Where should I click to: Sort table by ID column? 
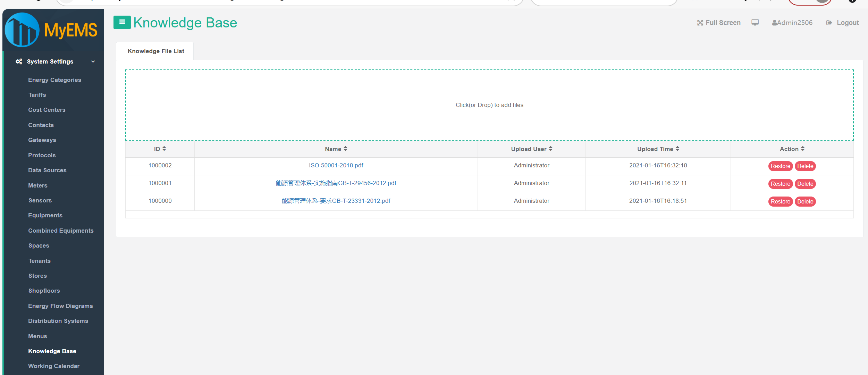click(x=164, y=149)
